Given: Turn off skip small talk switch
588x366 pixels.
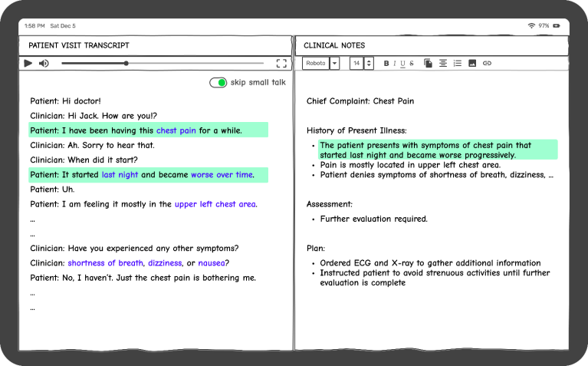Looking at the screenshot, I should point(218,83).
